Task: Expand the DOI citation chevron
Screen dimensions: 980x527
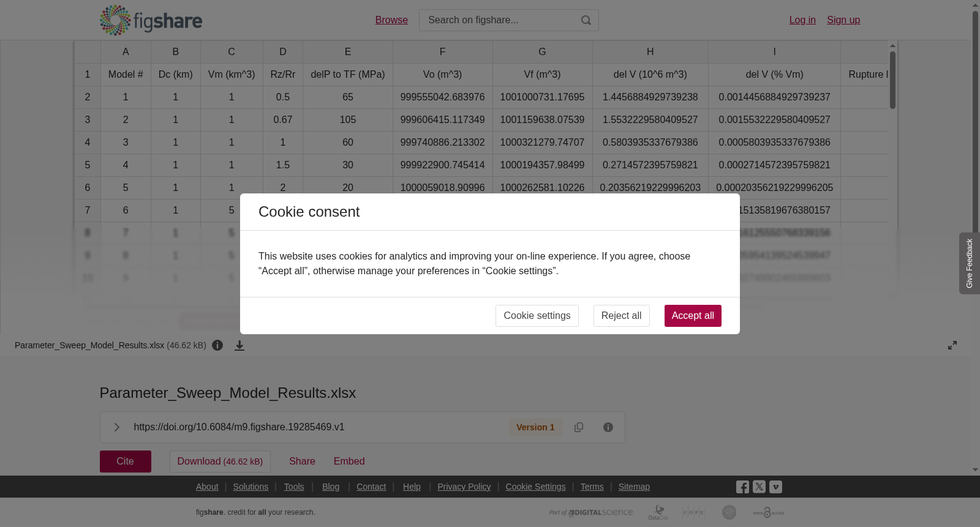Action: 116,427
